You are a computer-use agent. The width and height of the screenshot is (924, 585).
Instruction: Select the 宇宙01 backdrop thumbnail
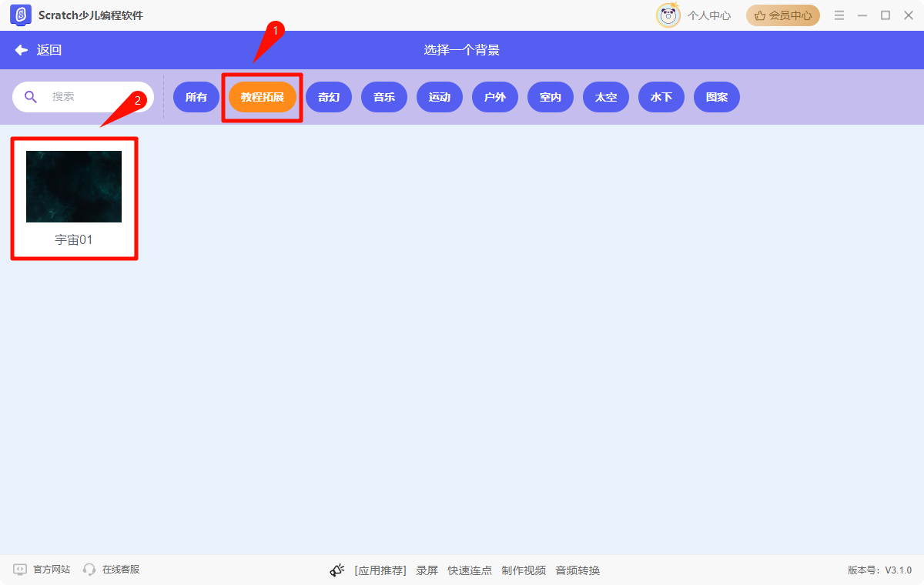(x=74, y=186)
